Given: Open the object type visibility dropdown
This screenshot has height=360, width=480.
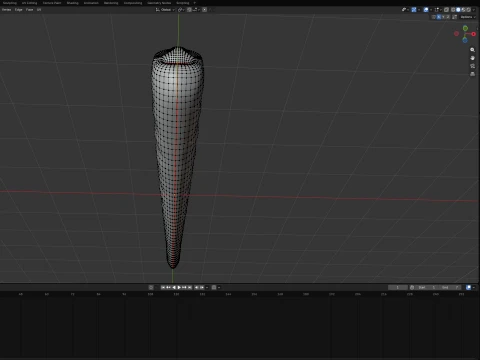Looking at the screenshot, I should (x=405, y=10).
